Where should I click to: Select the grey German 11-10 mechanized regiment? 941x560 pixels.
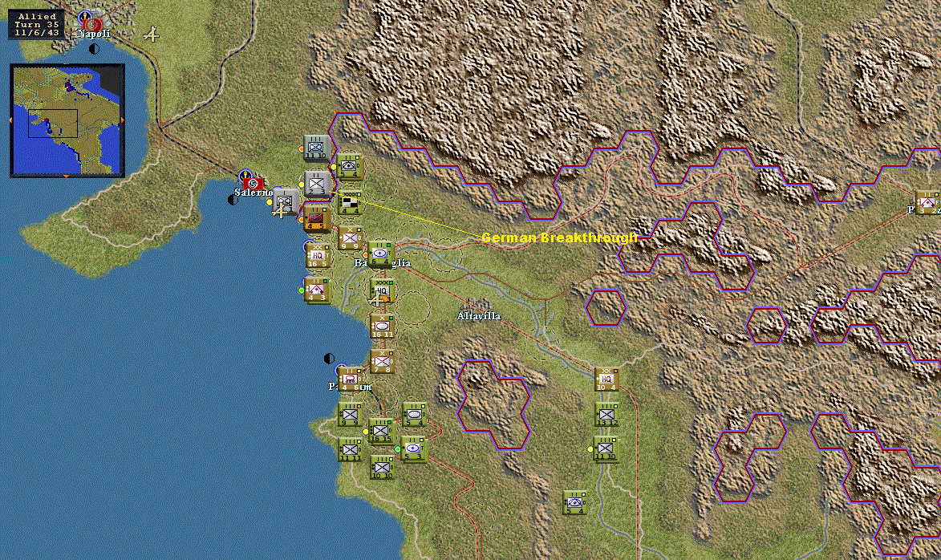click(x=316, y=148)
